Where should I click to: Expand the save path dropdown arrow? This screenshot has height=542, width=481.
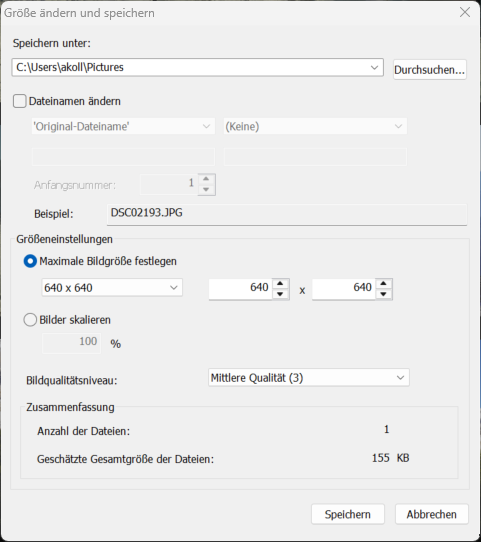click(374, 67)
